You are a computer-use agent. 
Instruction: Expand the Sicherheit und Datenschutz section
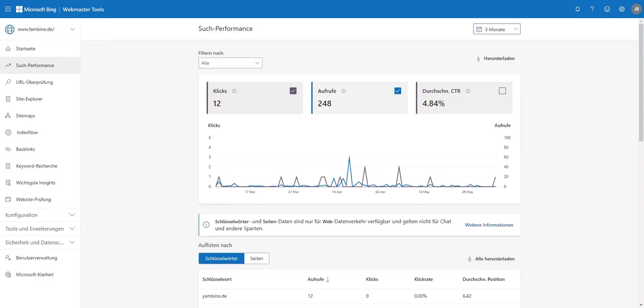[40, 243]
